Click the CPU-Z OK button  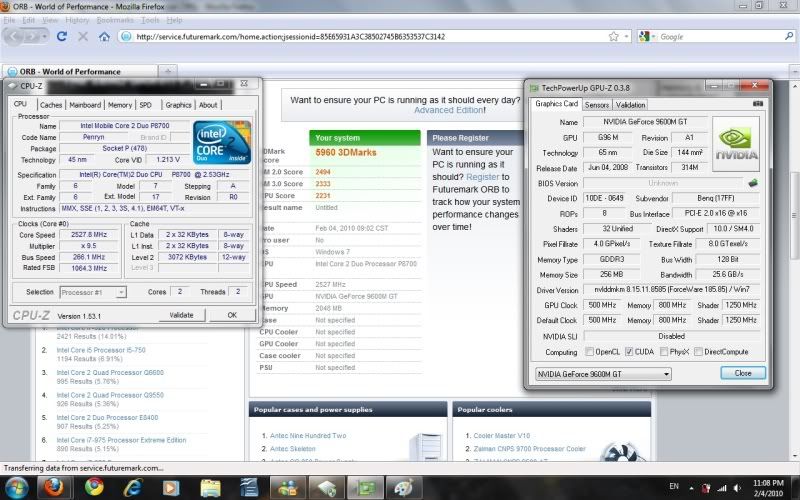coord(232,315)
